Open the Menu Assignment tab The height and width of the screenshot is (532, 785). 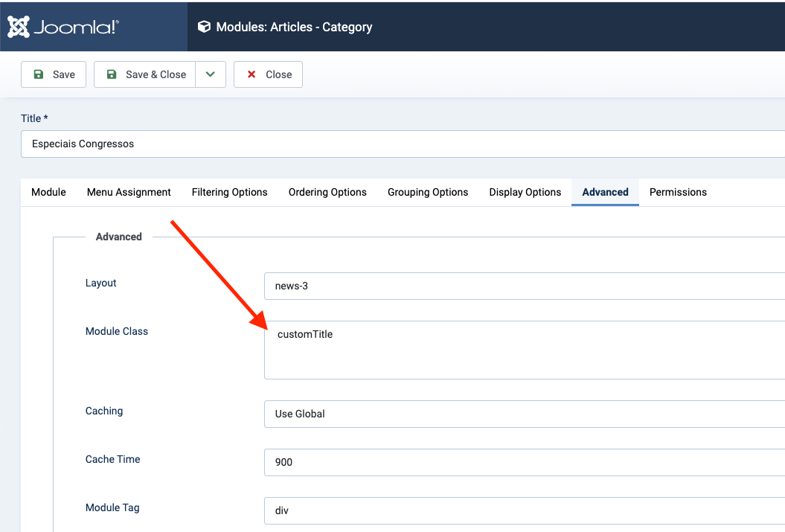pos(129,192)
